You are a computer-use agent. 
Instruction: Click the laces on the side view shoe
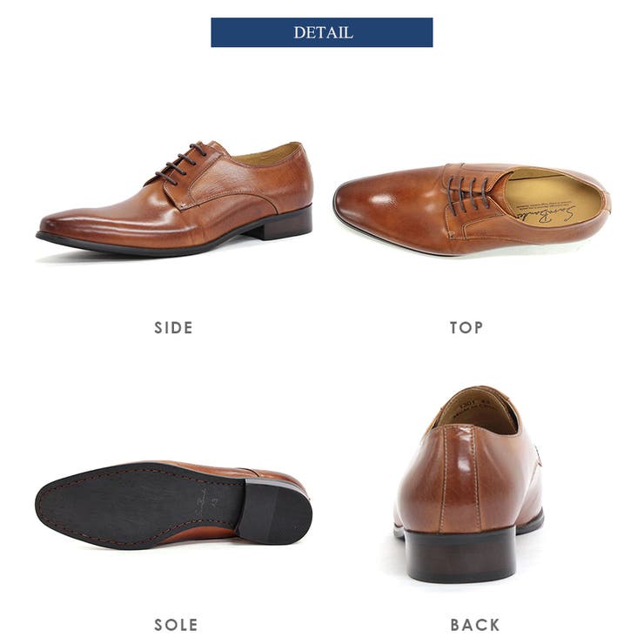click(179, 164)
